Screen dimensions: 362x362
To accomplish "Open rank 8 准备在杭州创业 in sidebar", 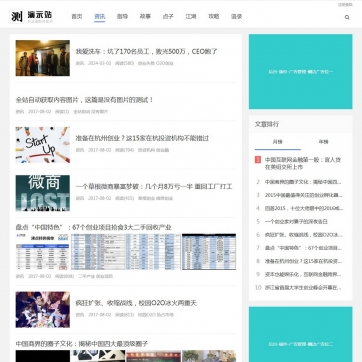I will (303, 261).
